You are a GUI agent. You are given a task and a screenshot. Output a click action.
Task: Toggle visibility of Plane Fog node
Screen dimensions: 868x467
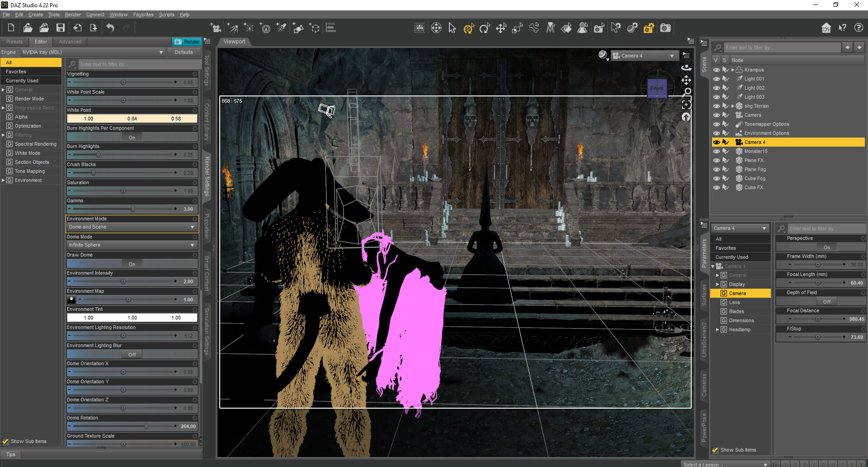[716, 169]
